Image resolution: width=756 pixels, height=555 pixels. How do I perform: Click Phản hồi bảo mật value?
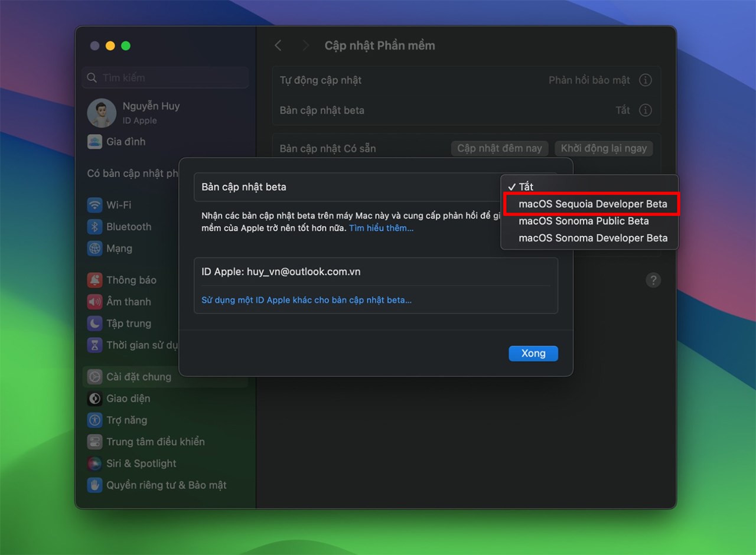pos(589,80)
